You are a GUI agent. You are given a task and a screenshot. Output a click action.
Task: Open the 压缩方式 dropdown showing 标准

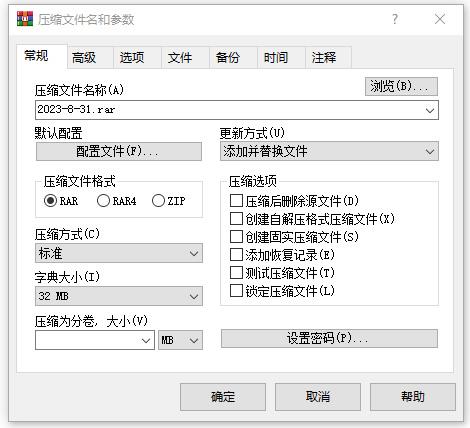[119, 253]
